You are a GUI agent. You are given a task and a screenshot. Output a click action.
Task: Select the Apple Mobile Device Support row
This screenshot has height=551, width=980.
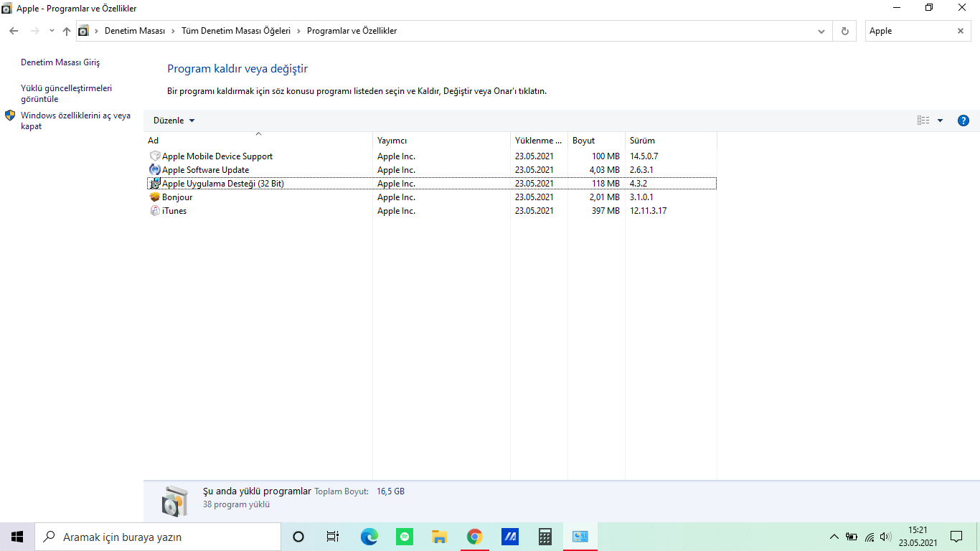(x=431, y=156)
